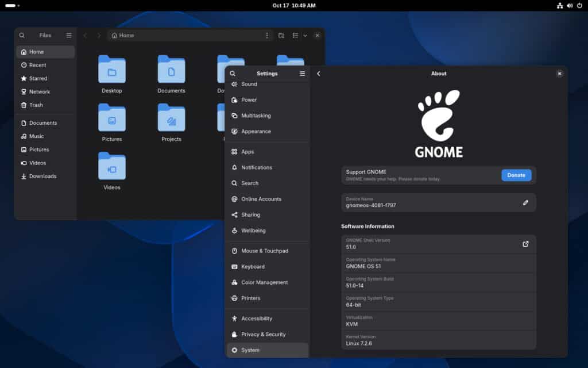This screenshot has width=588, height=368.
Task: Open search in the Settings window
Action: tap(233, 74)
